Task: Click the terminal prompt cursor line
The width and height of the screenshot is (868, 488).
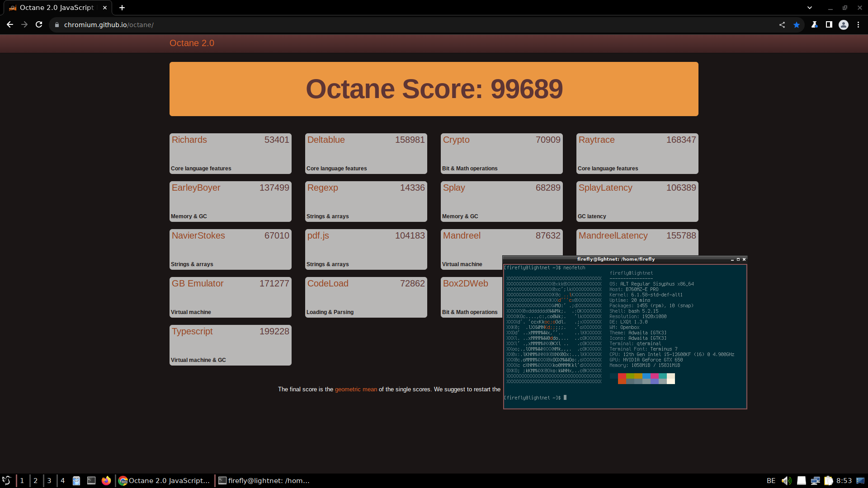Action: tap(535, 398)
